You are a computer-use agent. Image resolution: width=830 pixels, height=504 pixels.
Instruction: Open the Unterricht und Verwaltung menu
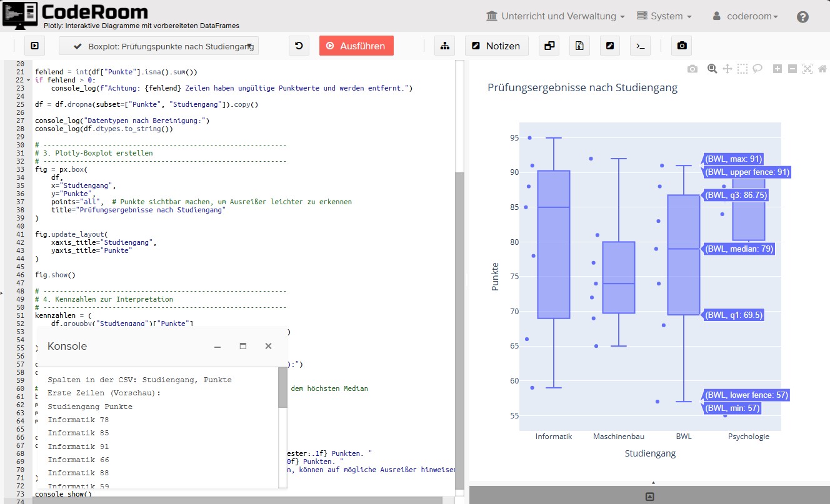(555, 16)
